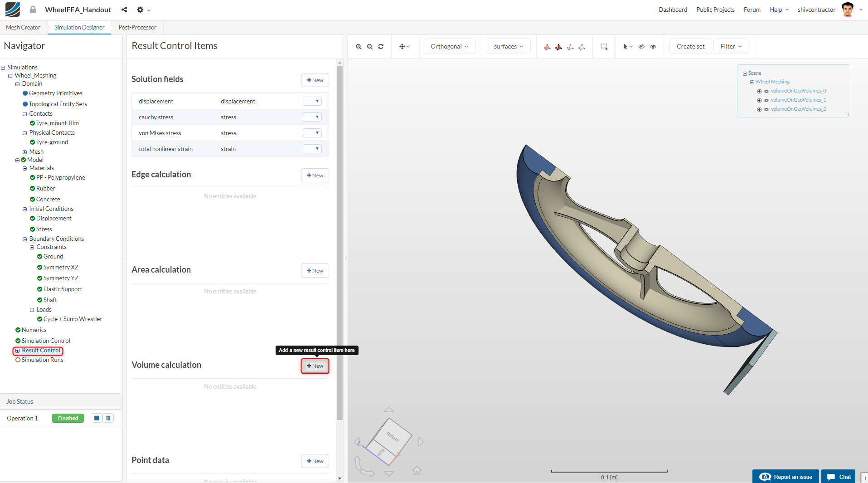Click the zoom in magnifier icon
The height and width of the screenshot is (483, 868).
359,47
